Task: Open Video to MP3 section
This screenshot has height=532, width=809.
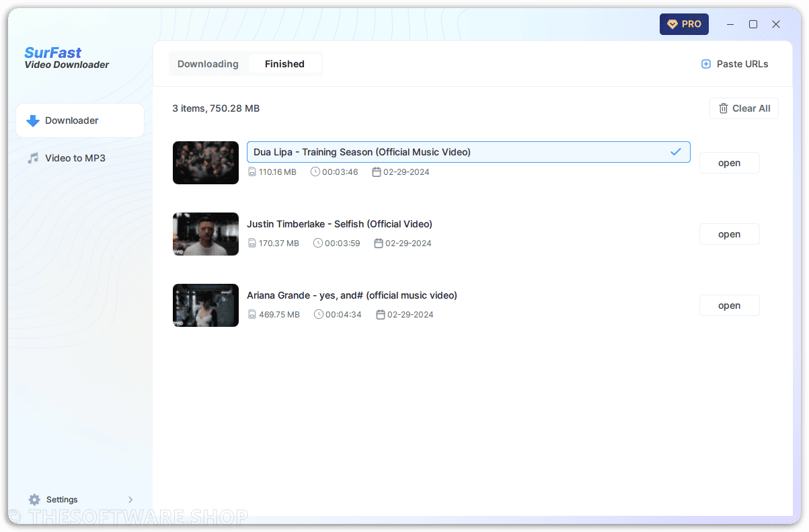Action: pos(80,158)
